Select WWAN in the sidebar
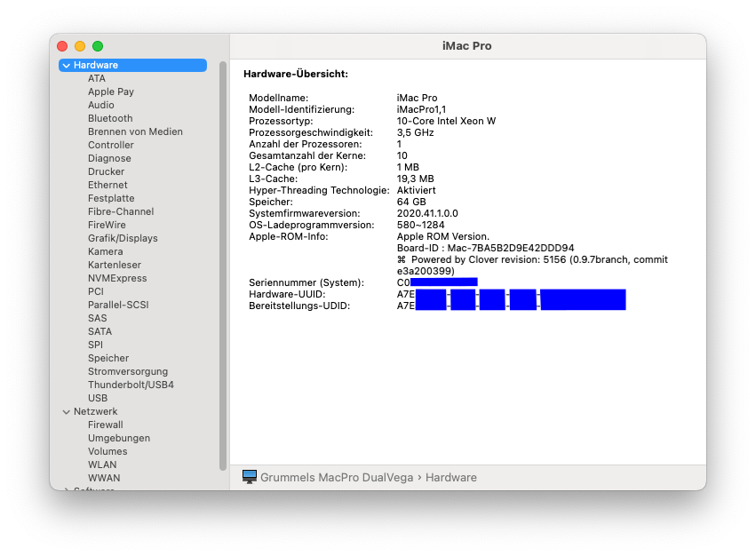The image size is (756, 556). pos(104,479)
